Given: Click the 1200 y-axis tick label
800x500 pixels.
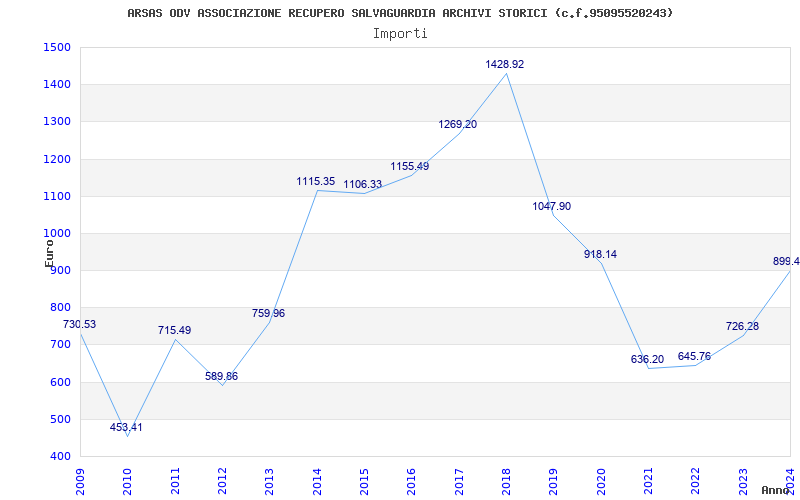Looking at the screenshot, I should pyautogui.click(x=57, y=159).
